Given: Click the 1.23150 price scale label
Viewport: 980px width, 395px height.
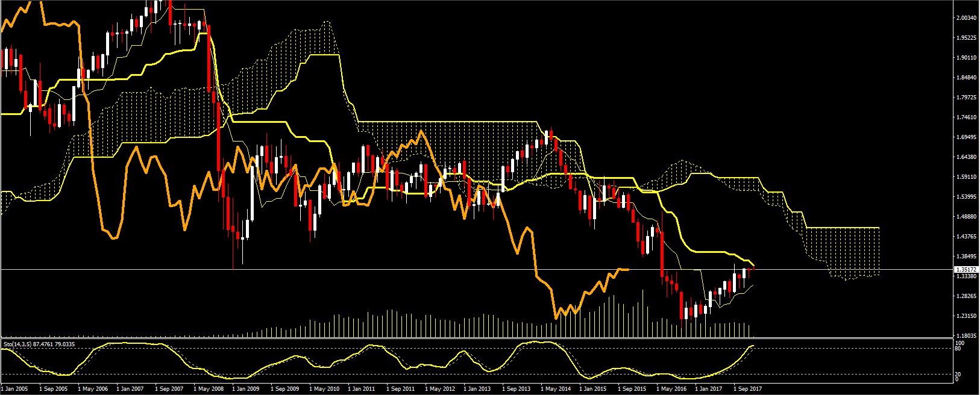Looking at the screenshot, I should 966,316.
